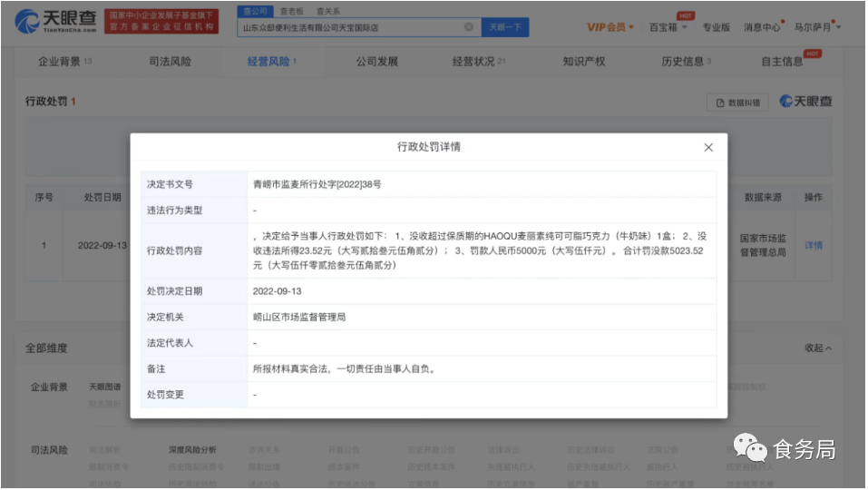Click the company name search field
Viewport: 868px width, 490px height.
coord(349,27)
